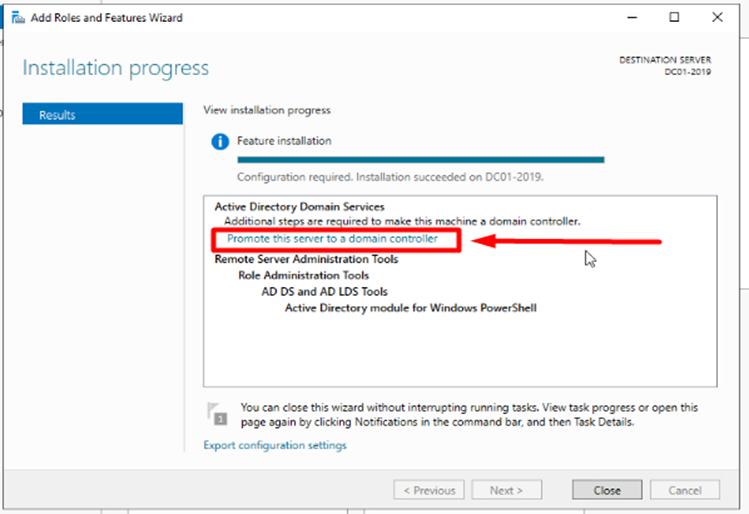
Task: Click the Next button
Action: [x=506, y=490]
